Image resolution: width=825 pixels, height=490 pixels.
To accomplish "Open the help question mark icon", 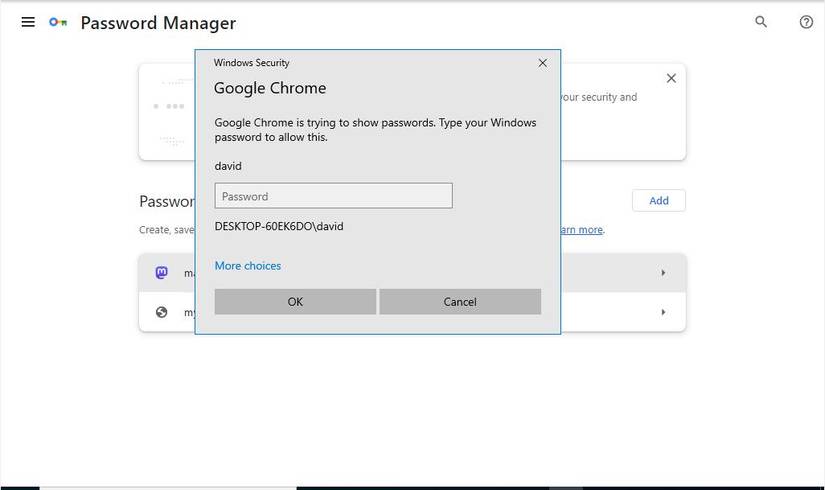I will pyautogui.click(x=806, y=22).
